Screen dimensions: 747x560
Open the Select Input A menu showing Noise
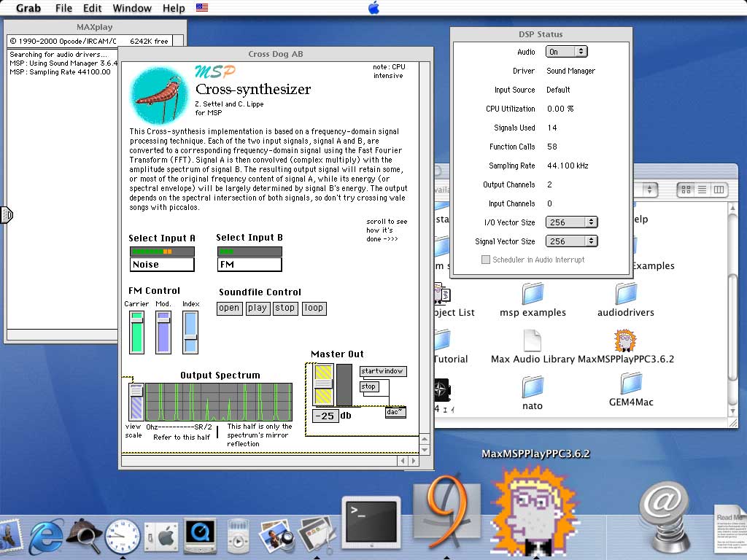pyautogui.click(x=162, y=265)
